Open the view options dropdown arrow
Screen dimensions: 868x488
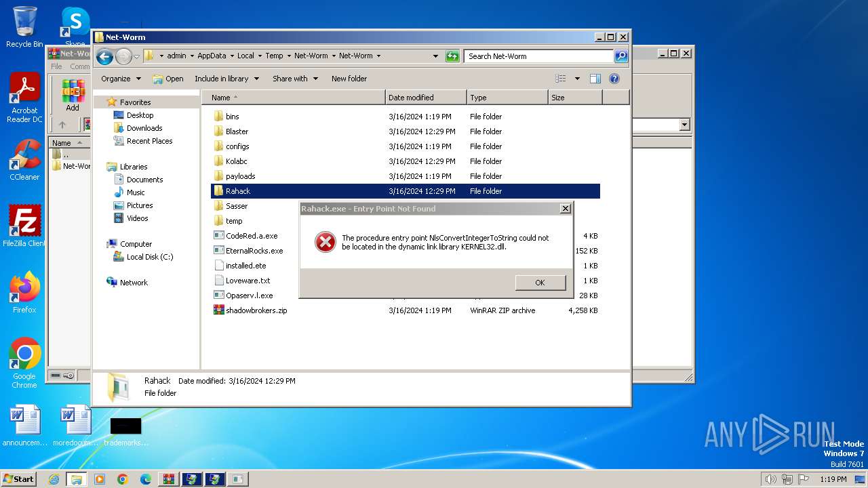(x=577, y=79)
